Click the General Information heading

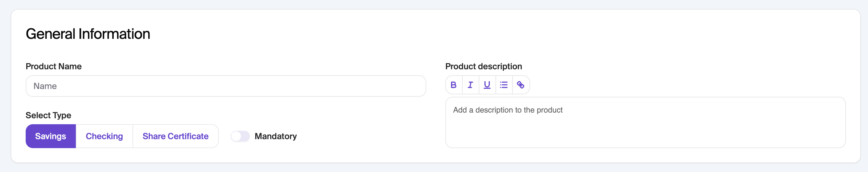[88, 34]
